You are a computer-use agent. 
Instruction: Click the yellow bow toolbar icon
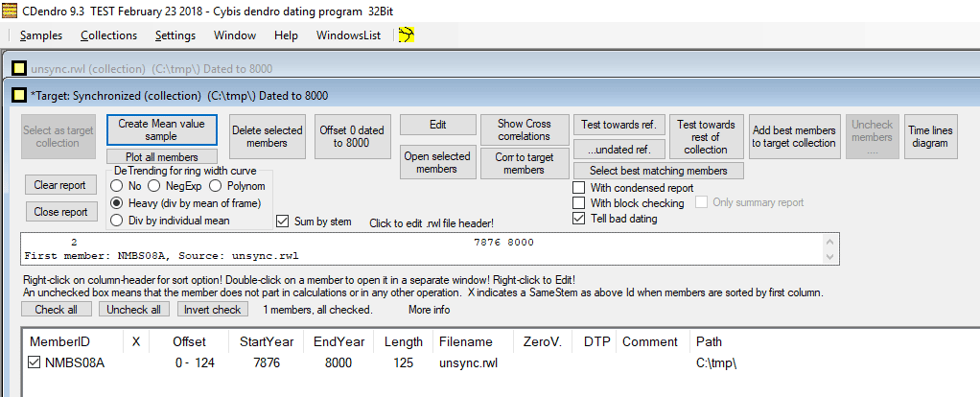pos(407,35)
